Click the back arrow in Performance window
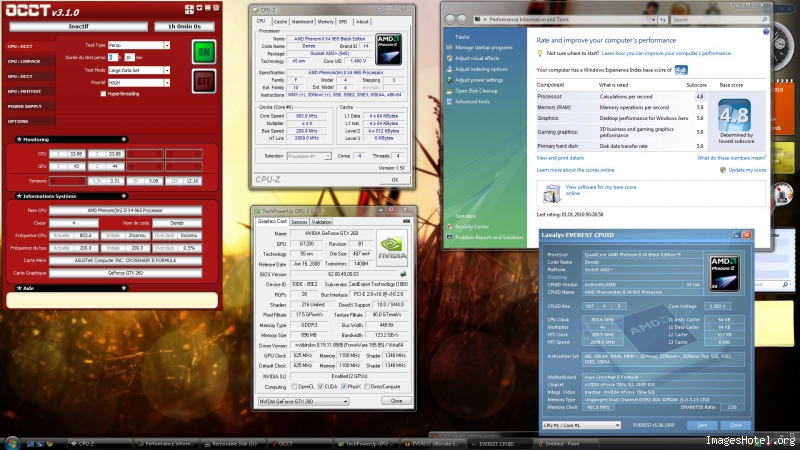This screenshot has height=450, width=800. point(450,19)
